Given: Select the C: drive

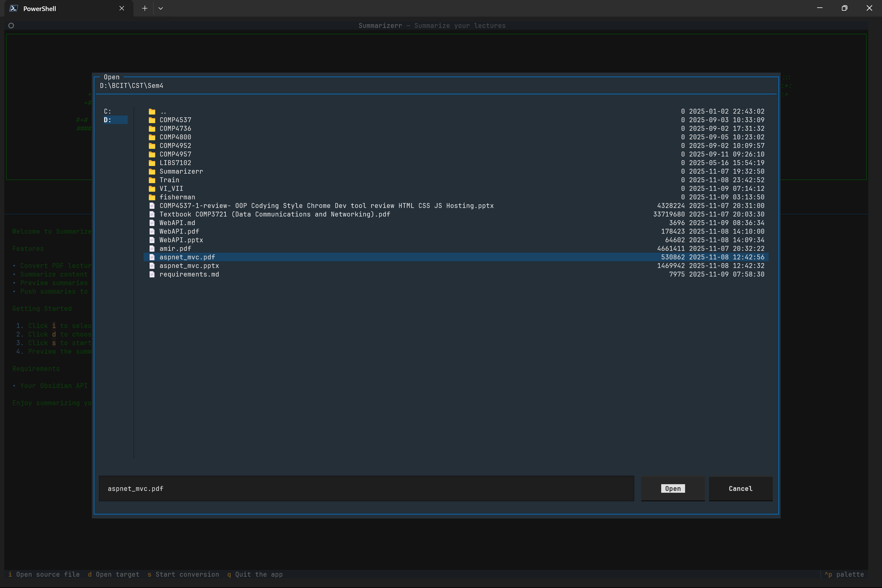Looking at the screenshot, I should pyautogui.click(x=107, y=111).
